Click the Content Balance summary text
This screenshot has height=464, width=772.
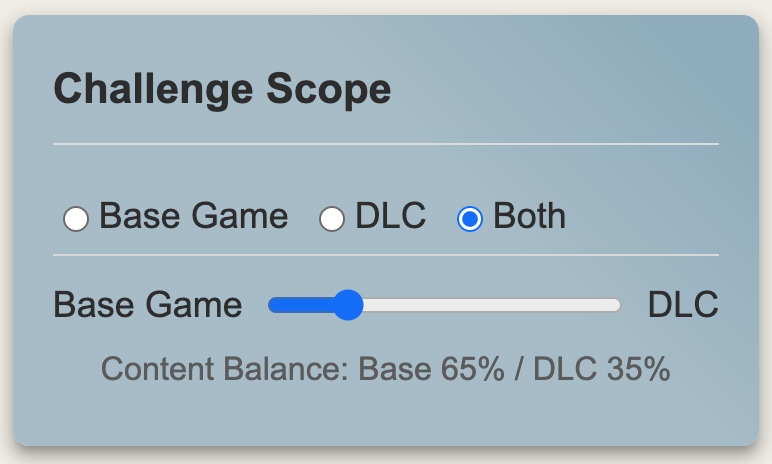coord(385,369)
